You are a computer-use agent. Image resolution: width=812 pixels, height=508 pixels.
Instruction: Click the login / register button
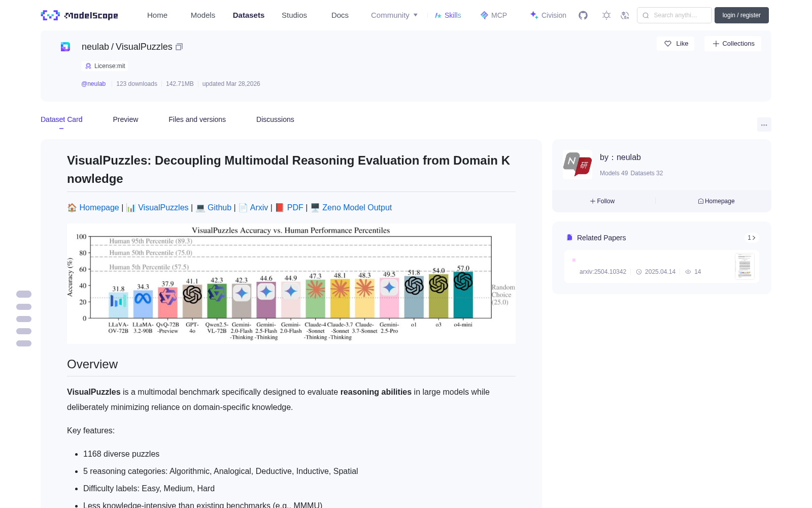click(x=741, y=15)
